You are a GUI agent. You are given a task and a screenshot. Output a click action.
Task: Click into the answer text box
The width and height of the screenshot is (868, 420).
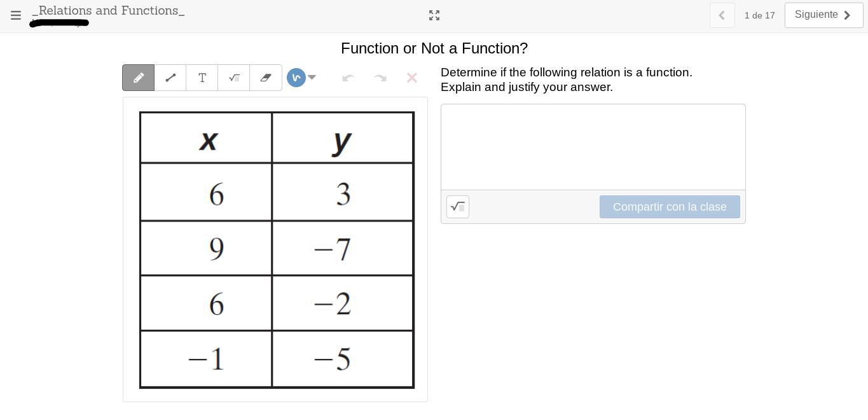pos(593,147)
